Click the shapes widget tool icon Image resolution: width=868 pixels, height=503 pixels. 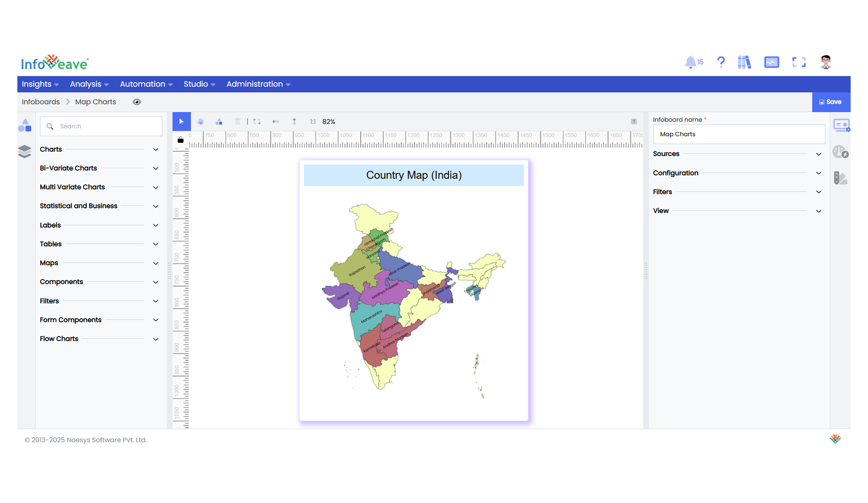click(x=219, y=122)
